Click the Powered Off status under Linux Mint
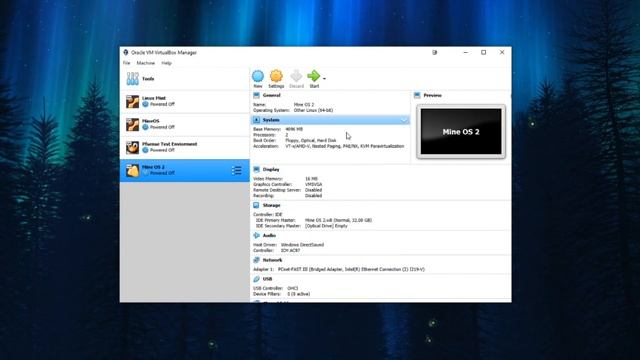This screenshot has width=640, height=360. (162, 104)
